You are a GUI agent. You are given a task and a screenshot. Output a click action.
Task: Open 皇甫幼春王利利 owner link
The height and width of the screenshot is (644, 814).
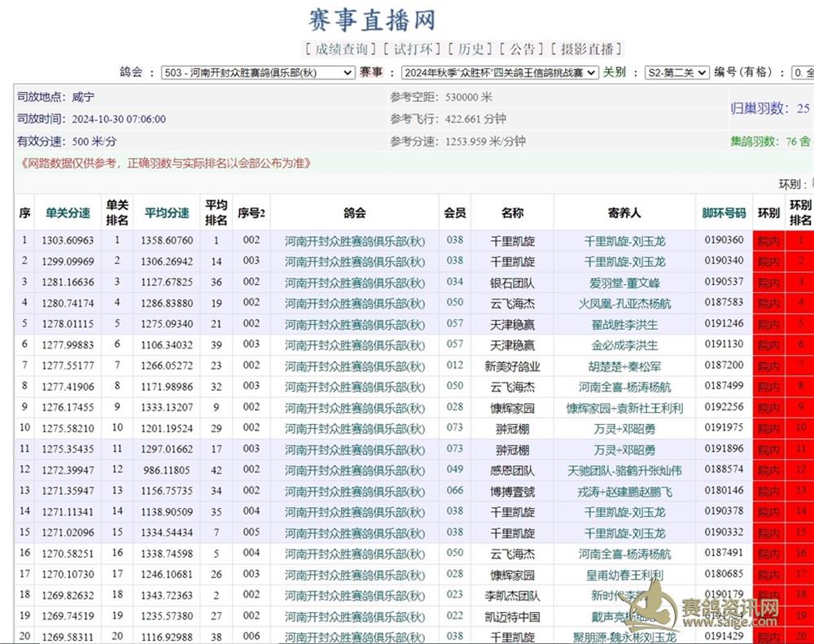tap(624, 575)
